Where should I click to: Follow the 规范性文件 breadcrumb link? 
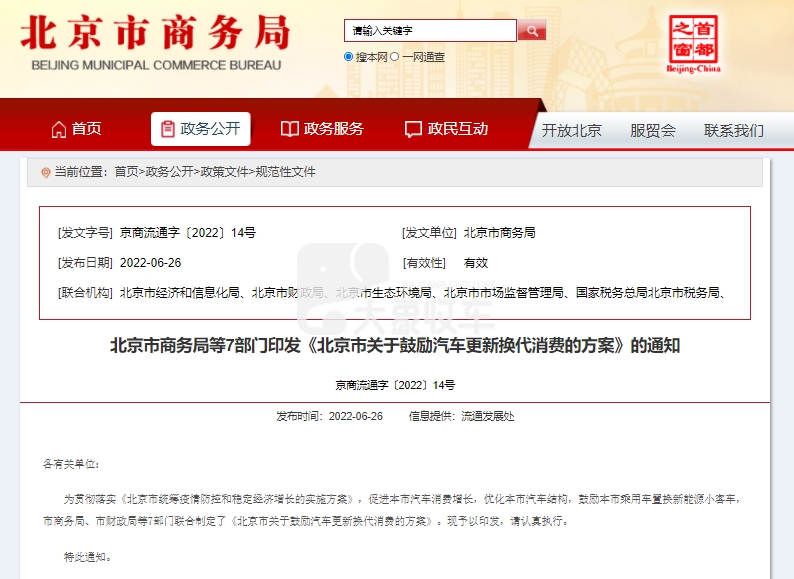coord(285,172)
